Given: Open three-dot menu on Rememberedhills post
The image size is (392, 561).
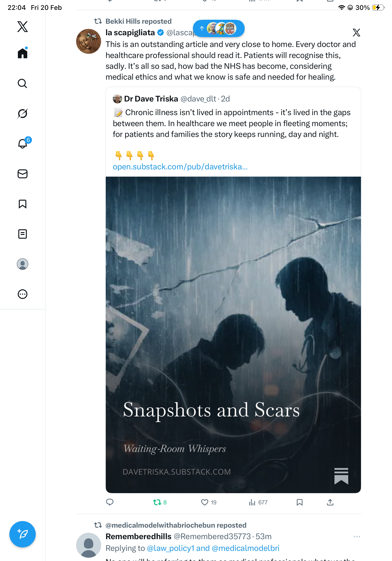Looking at the screenshot, I should click(357, 536).
